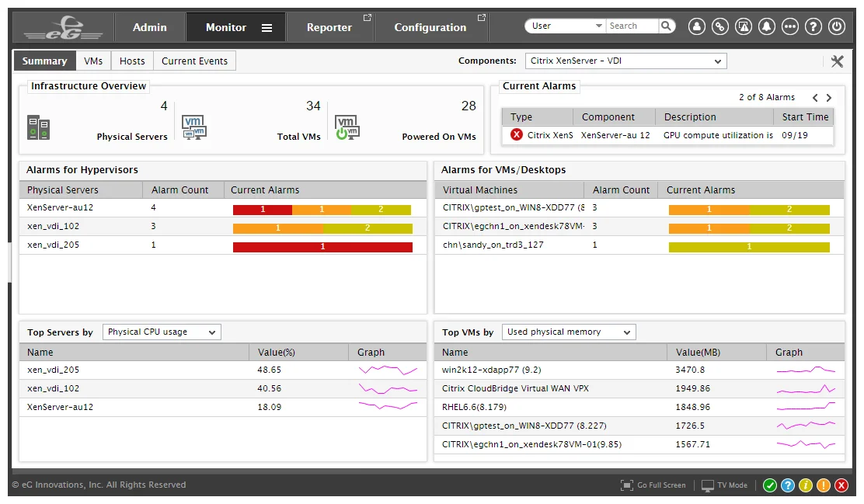Image resolution: width=864 pixels, height=504 pixels.
Task: Switch to the Hosts tab
Action: pyautogui.click(x=132, y=61)
